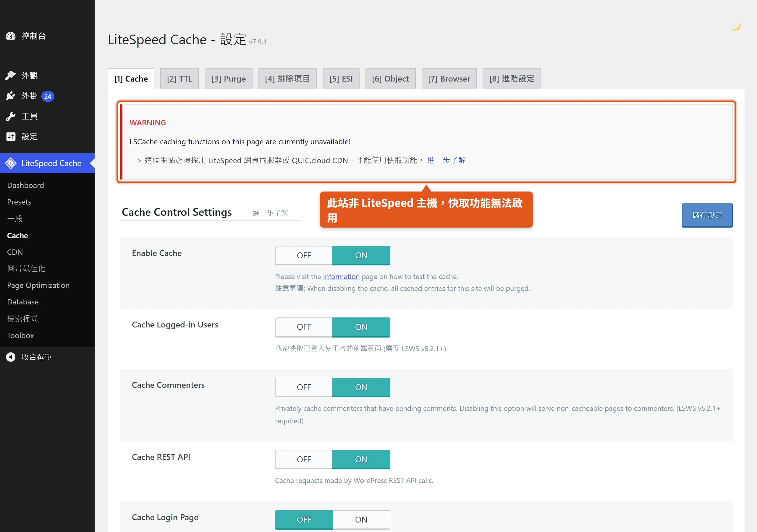
Task: Open the 外觀 appearance menu
Action: [47, 75]
